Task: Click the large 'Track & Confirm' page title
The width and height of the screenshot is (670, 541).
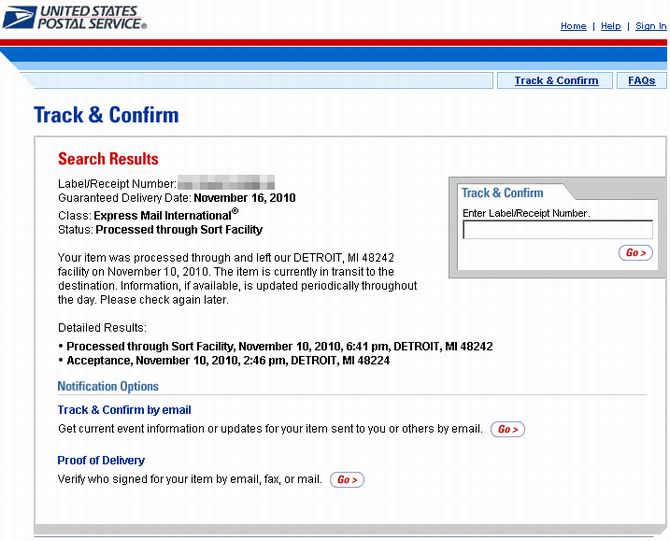Action: pyautogui.click(x=106, y=115)
